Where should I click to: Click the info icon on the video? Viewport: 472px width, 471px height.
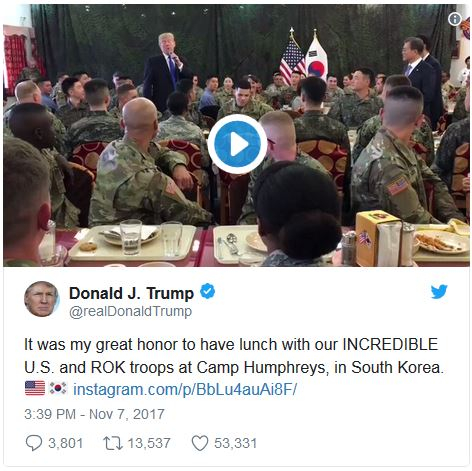pos(455,19)
